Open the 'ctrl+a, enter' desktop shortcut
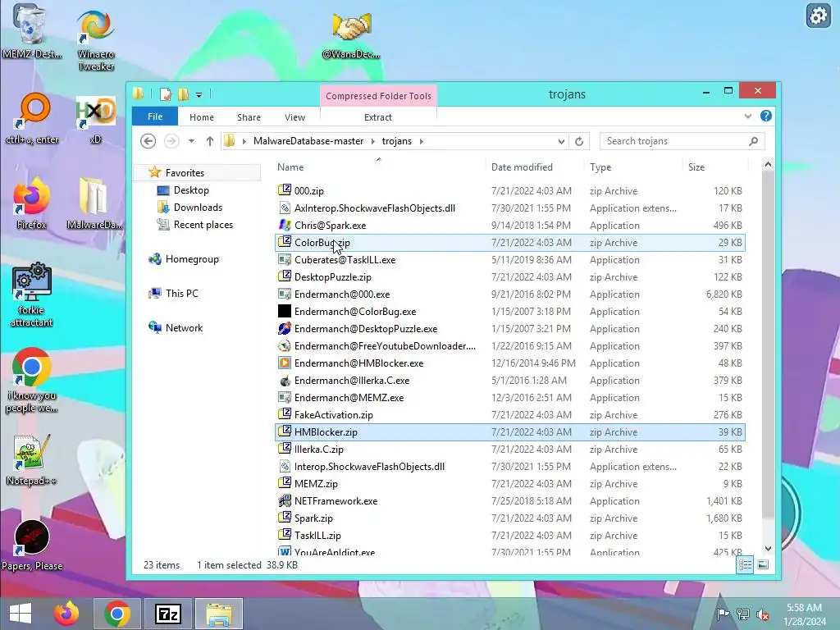The height and width of the screenshot is (630, 840). (x=32, y=118)
